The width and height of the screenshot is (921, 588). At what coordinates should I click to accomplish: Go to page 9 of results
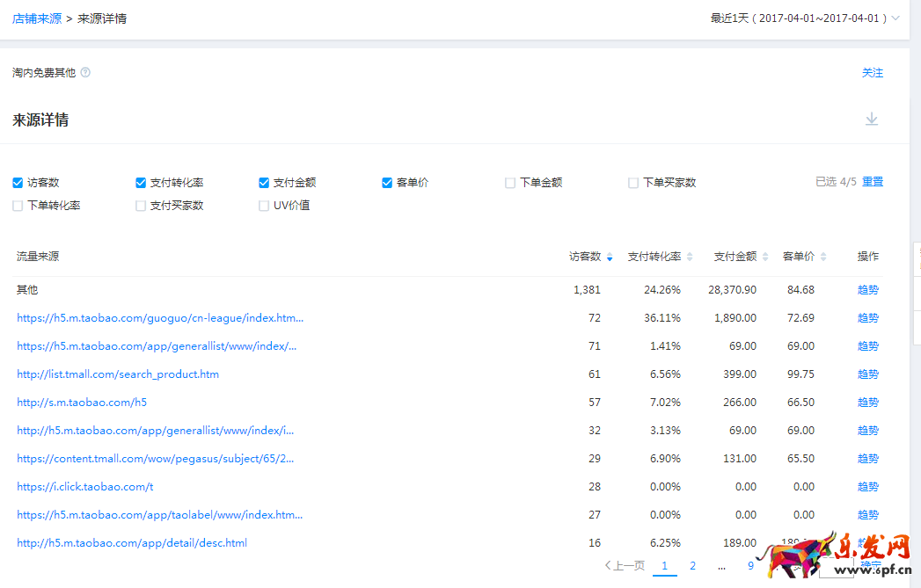point(750,566)
